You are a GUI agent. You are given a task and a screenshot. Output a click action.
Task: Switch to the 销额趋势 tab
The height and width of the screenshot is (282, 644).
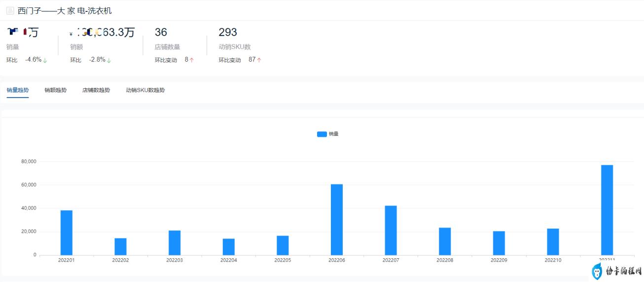pyautogui.click(x=56, y=90)
